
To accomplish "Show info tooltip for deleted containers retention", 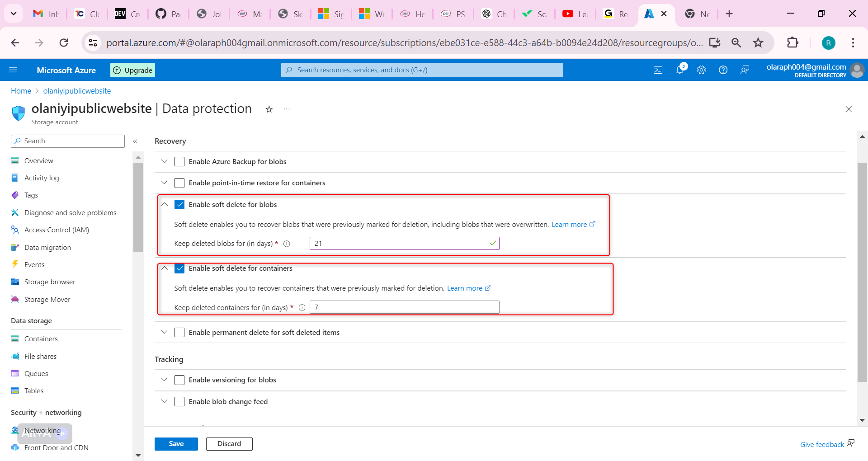I will point(302,307).
